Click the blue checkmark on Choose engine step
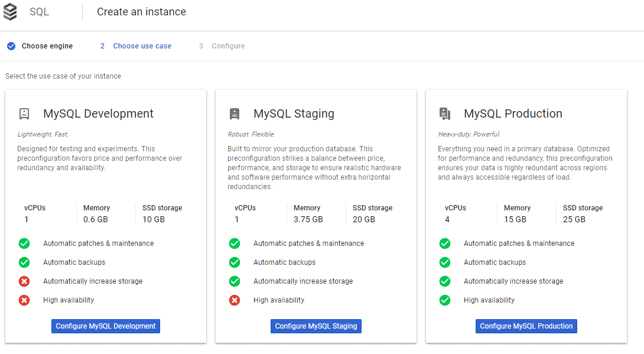 [x=11, y=46]
